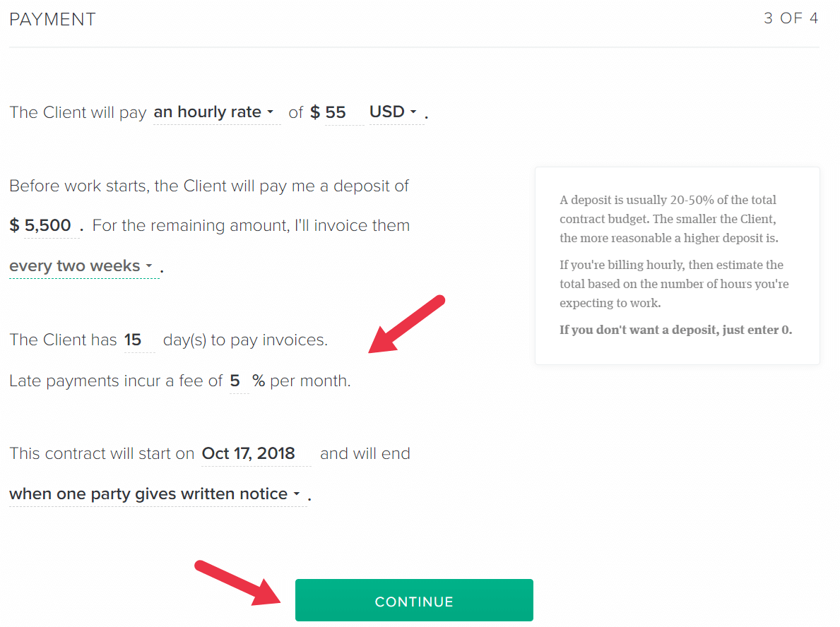
Task: Open the payment rate type dropdown
Action: tap(212, 112)
